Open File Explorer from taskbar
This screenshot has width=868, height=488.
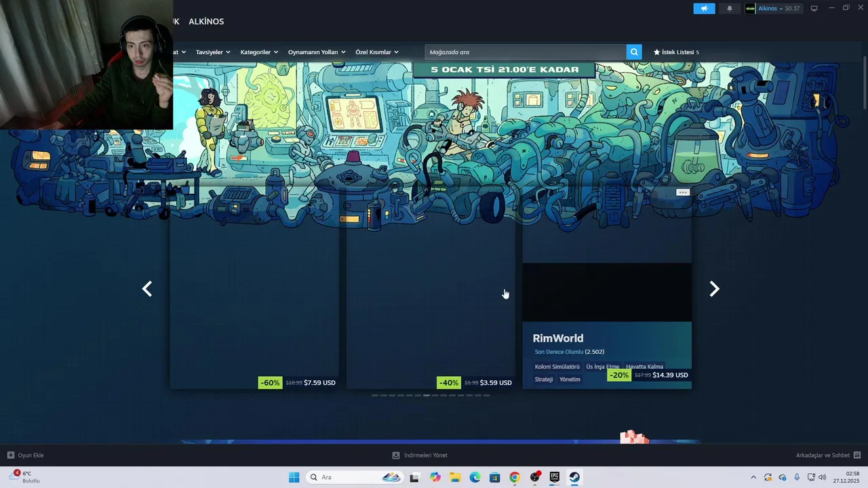click(455, 477)
